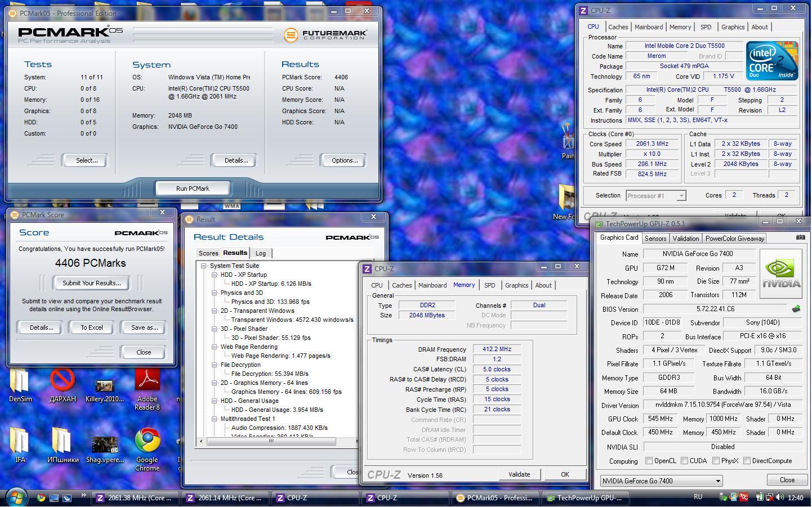Toggle the CUDA checkbox in GPU-Z

click(684, 461)
